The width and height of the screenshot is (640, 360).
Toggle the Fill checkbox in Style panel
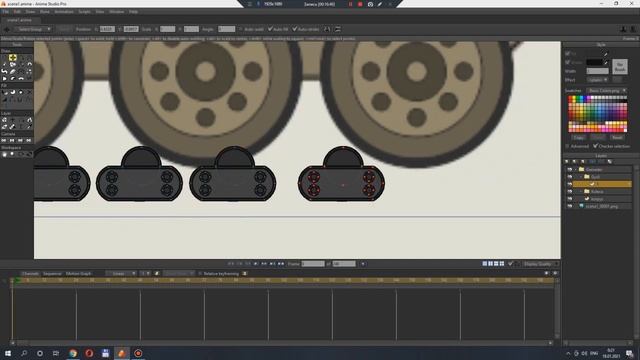click(567, 53)
